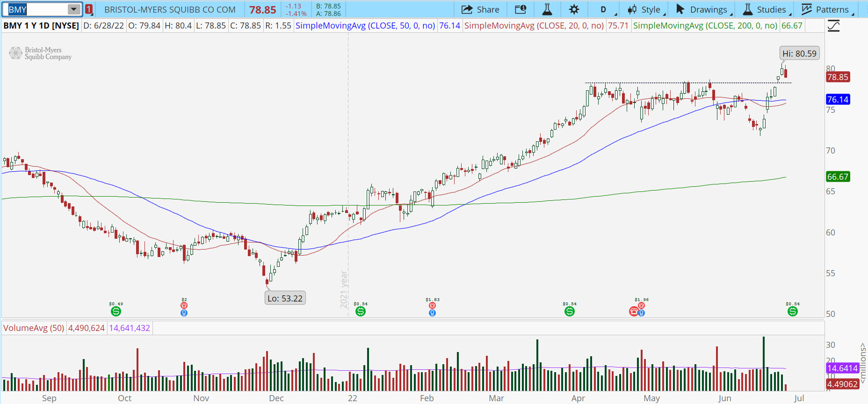Click the Hi: 80.59 price bubble
Image resolution: width=868 pixels, height=404 pixels.
[799, 53]
